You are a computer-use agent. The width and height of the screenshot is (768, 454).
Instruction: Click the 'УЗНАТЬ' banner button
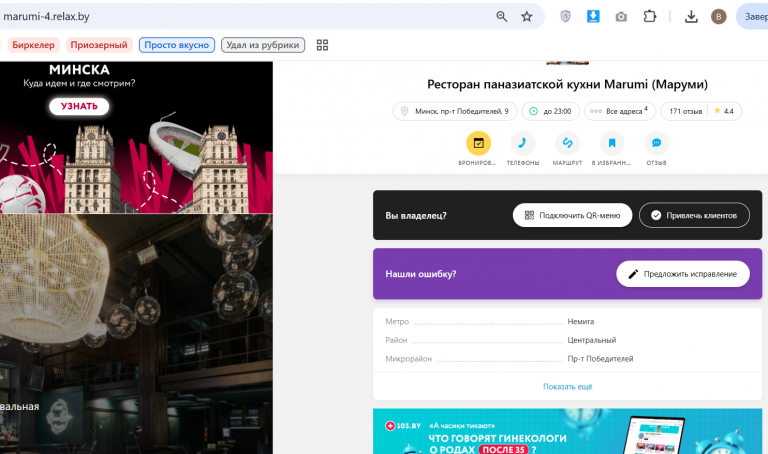coord(79,106)
